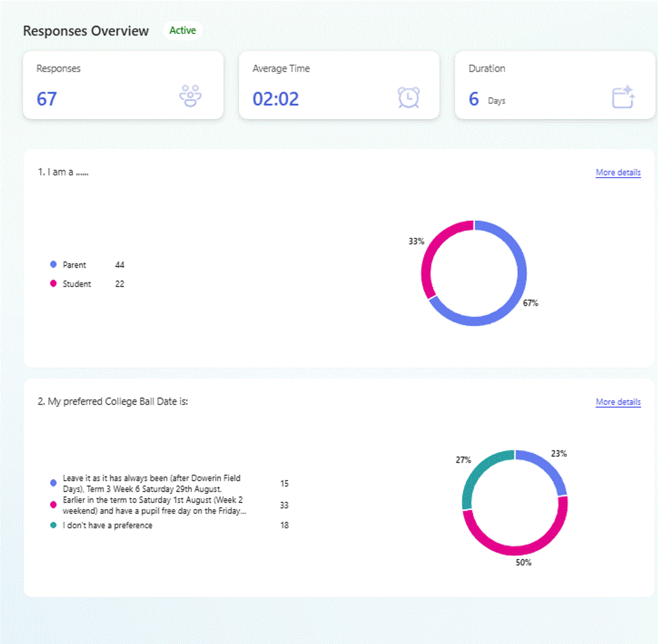Image resolution: width=658 pixels, height=644 pixels.
Task: Click the teal "I don't have a preference" legend dot
Action: (53, 525)
